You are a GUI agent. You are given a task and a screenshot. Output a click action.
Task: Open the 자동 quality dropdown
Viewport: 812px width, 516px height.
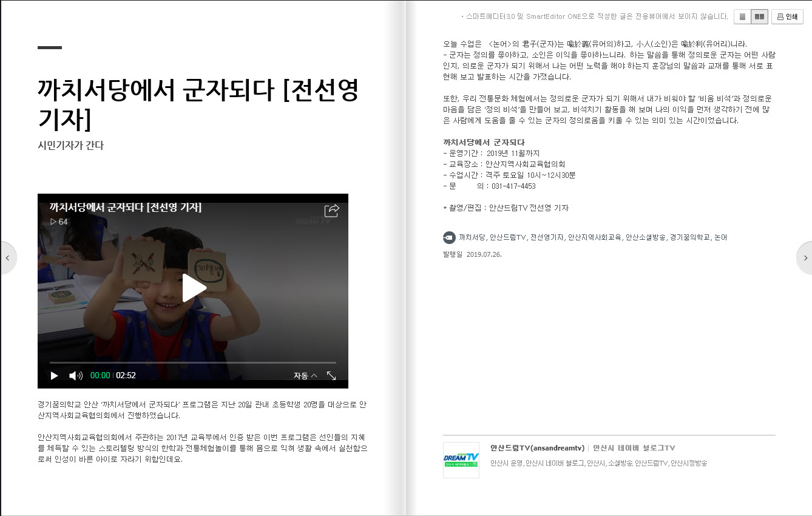tap(305, 376)
